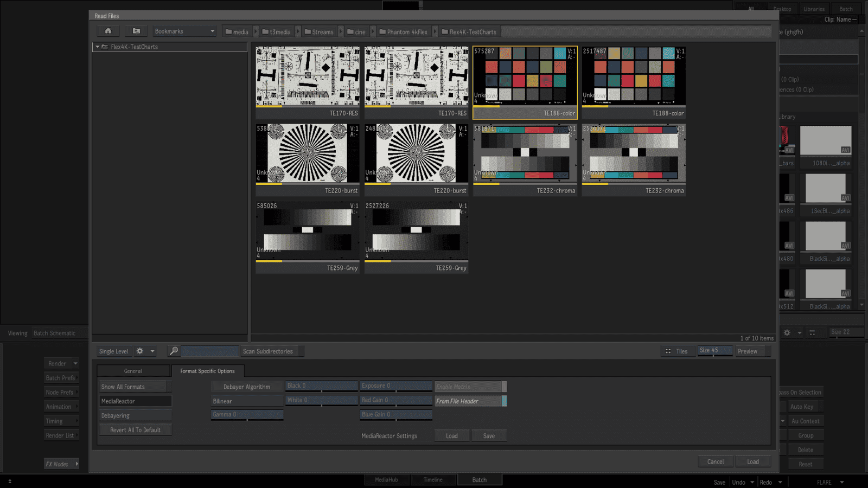This screenshot has height=488, width=868.
Task: Open the MediaHub tab at the bottom
Action: (386, 480)
